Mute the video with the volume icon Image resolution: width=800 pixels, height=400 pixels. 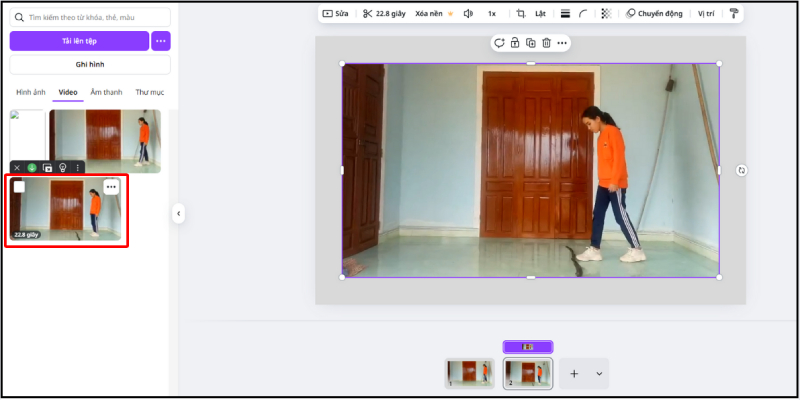tap(468, 14)
